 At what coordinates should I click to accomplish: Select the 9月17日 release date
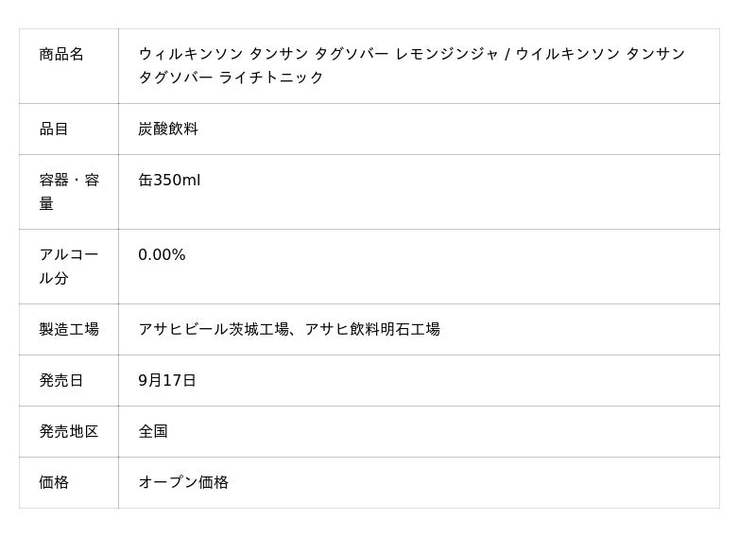pos(167,380)
